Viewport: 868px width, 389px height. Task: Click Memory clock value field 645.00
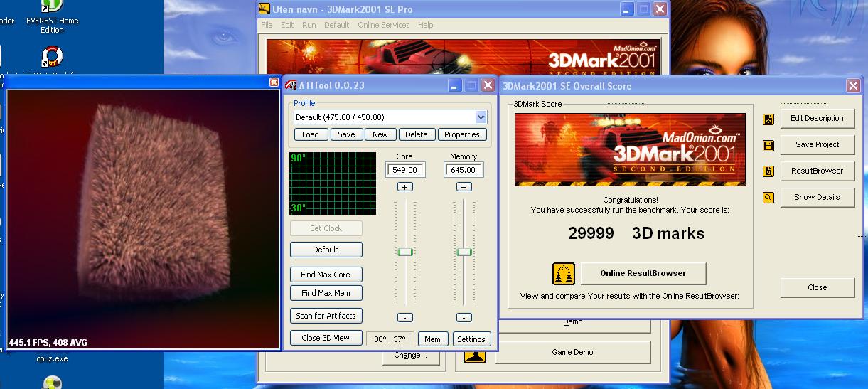point(464,170)
